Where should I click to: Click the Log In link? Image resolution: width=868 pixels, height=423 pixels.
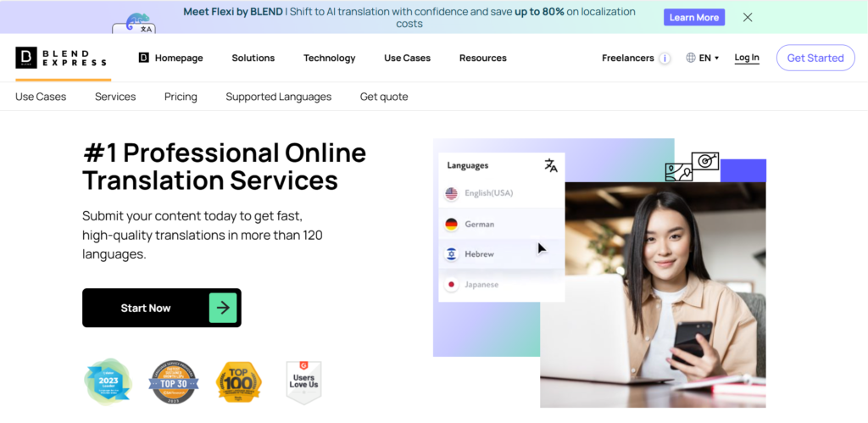747,58
